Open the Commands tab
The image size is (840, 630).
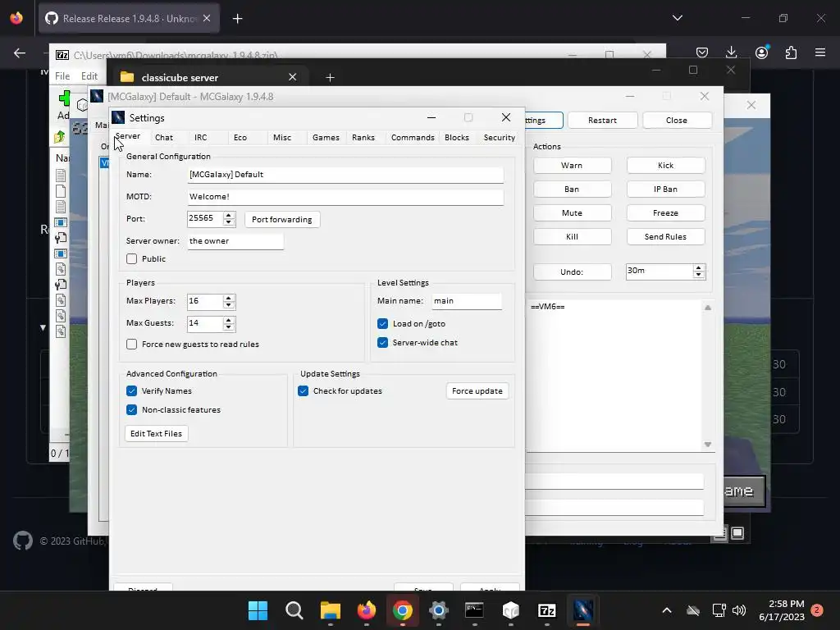pos(413,137)
